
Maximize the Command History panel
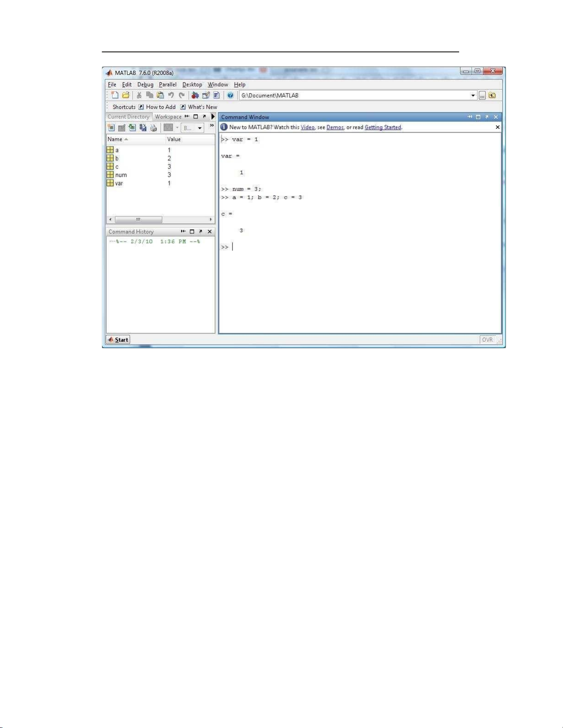[192, 231]
